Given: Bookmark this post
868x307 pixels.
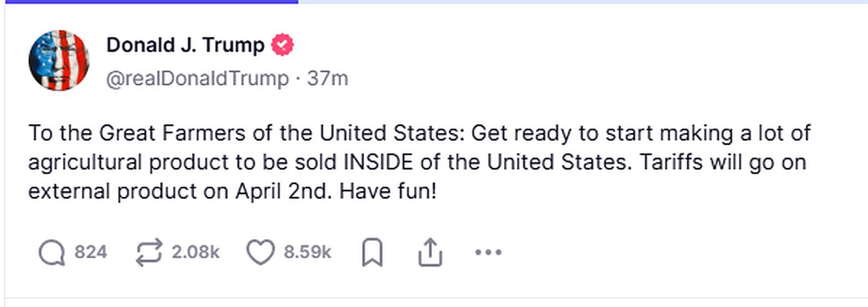Looking at the screenshot, I should click(x=372, y=253).
